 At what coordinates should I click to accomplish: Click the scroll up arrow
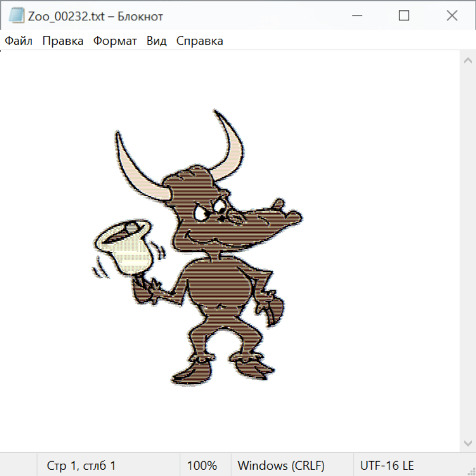point(468,61)
